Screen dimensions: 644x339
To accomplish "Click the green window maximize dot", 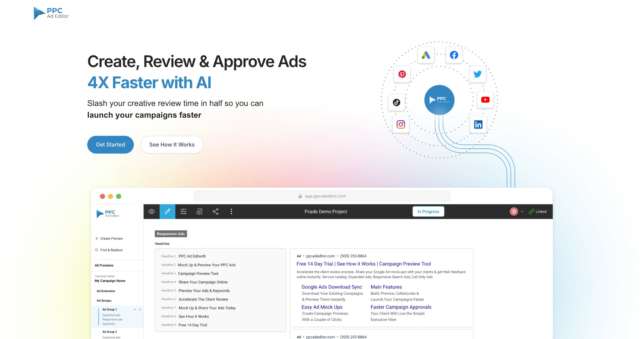I will 119,196.
